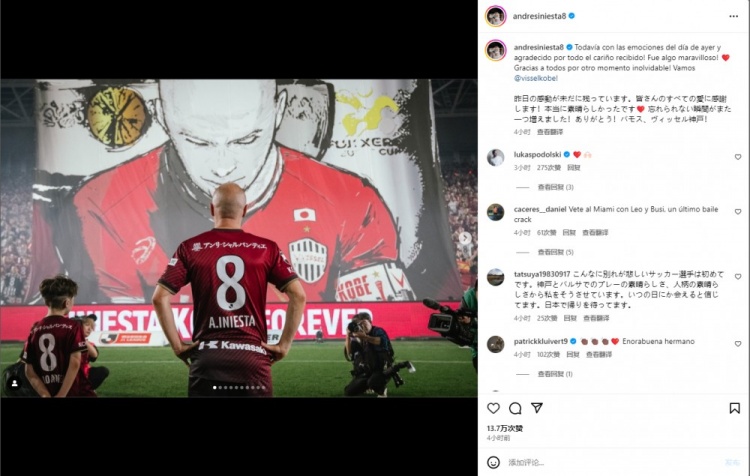The height and width of the screenshot is (476, 750).
Task: Like patrickkluivert9's comment
Action: tap(738, 344)
